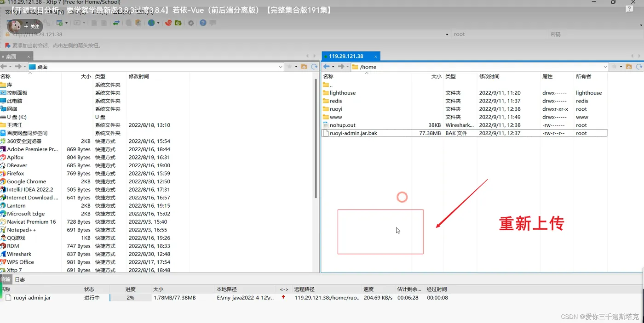Click the new-folder-settings toolbar icon with green gear

click(x=59, y=23)
